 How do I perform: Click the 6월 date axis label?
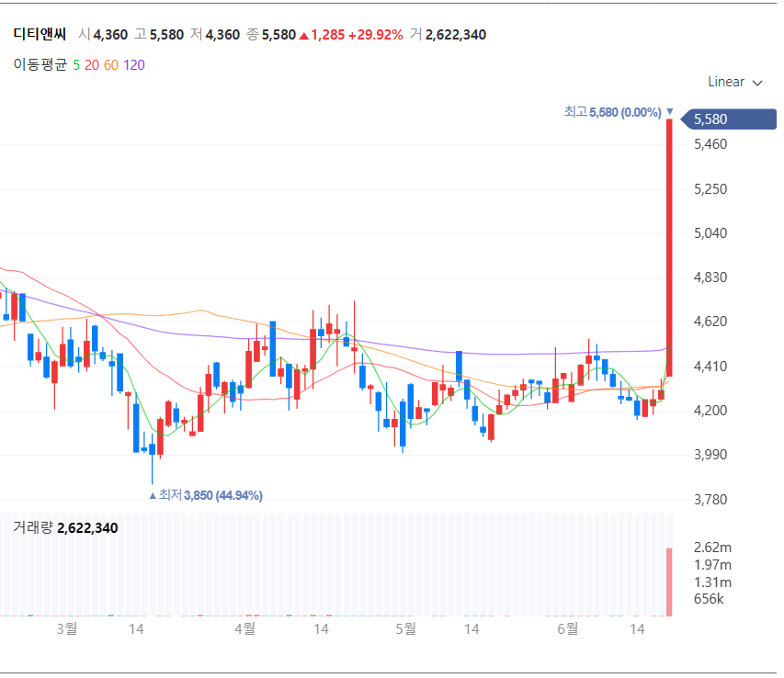567,628
